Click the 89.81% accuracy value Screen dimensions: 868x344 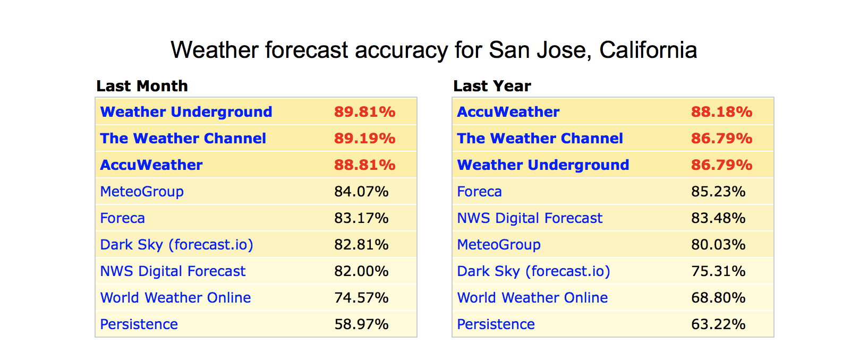(364, 112)
